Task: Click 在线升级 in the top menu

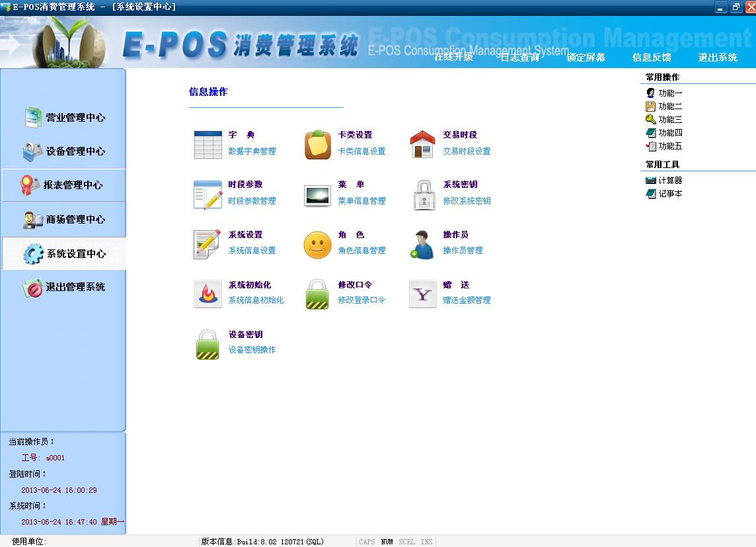Action: [x=453, y=58]
